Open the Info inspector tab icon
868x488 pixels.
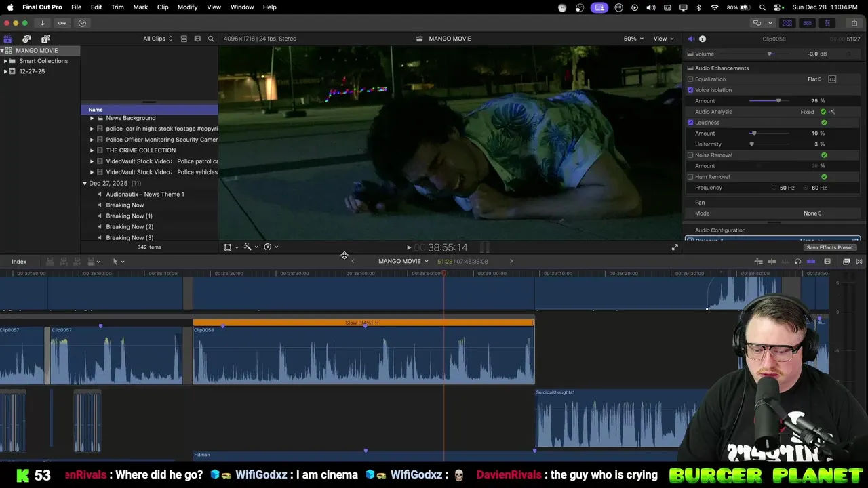click(x=703, y=39)
